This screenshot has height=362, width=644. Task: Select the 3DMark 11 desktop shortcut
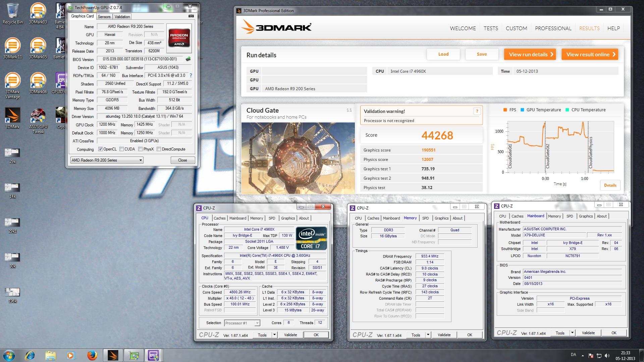(x=13, y=49)
